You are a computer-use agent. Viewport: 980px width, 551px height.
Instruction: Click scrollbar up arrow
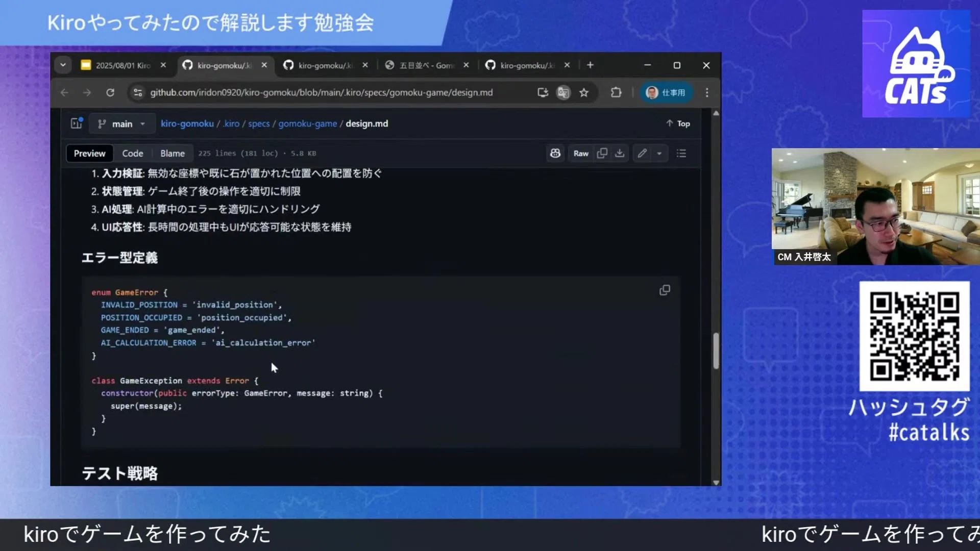tap(716, 113)
